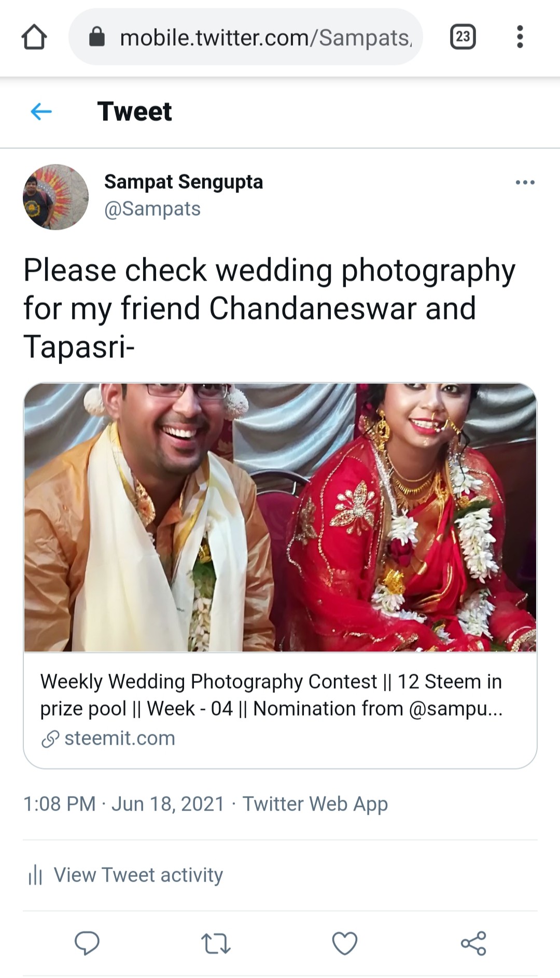Tap the reply speech bubble icon
The width and height of the screenshot is (560, 978).
[x=87, y=943]
